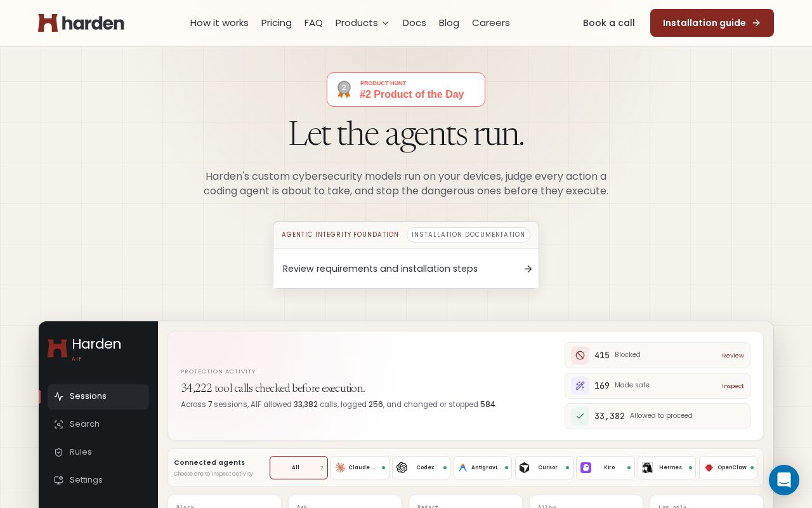
Task: Click 'Let the agents run.' heading
Action: point(406,134)
